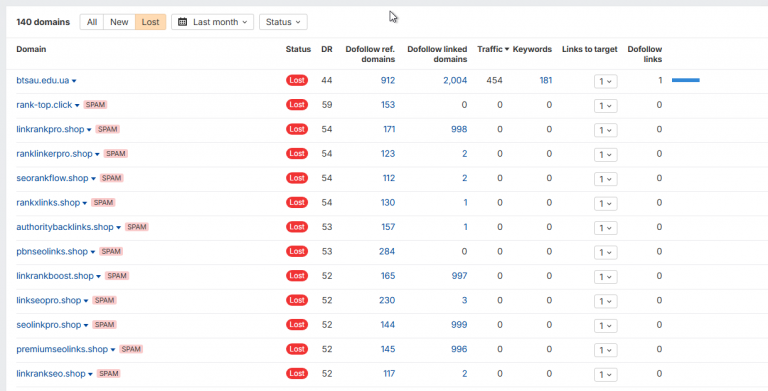Open links-to-target dropdown for btsau.edu.ua
The height and width of the screenshot is (391, 768).
(x=605, y=81)
